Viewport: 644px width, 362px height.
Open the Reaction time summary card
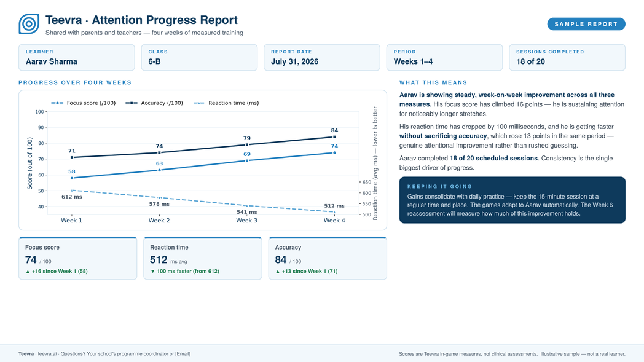coord(203,258)
